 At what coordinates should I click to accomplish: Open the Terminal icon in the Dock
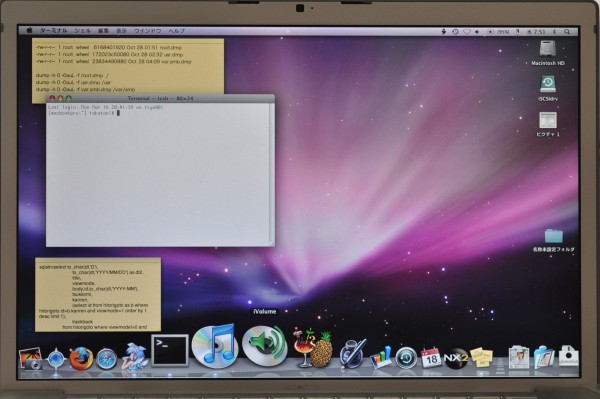(170, 350)
